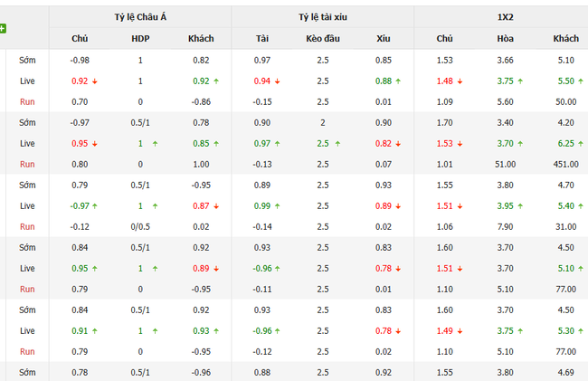Click the HDP column header
Viewport: 588px width, 381px height.
click(140, 39)
